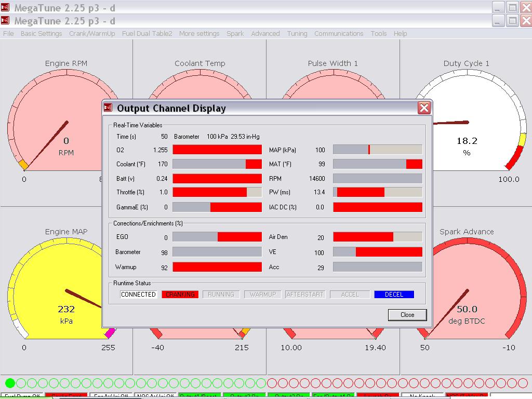Viewport: 532px width, 399px height.
Task: Open the Basic Settings menu
Action: point(42,34)
